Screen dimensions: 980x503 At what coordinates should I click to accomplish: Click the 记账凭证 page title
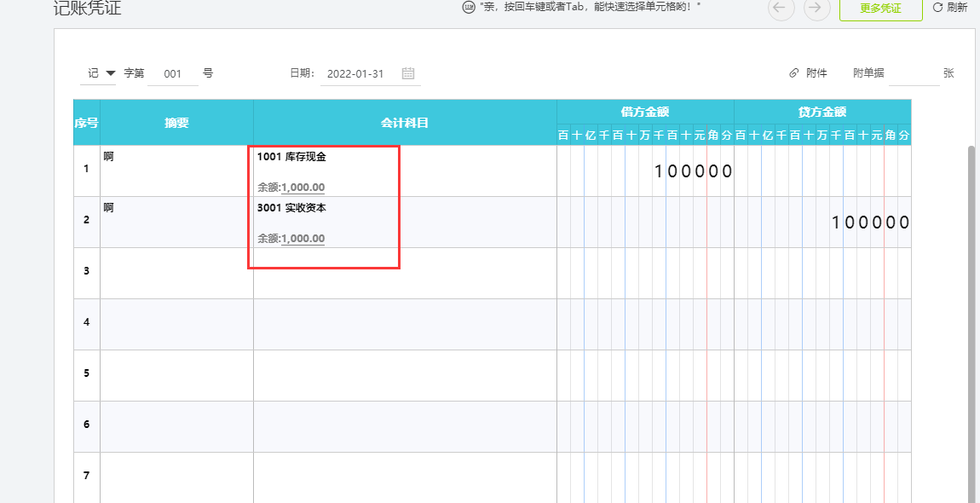pos(88,9)
